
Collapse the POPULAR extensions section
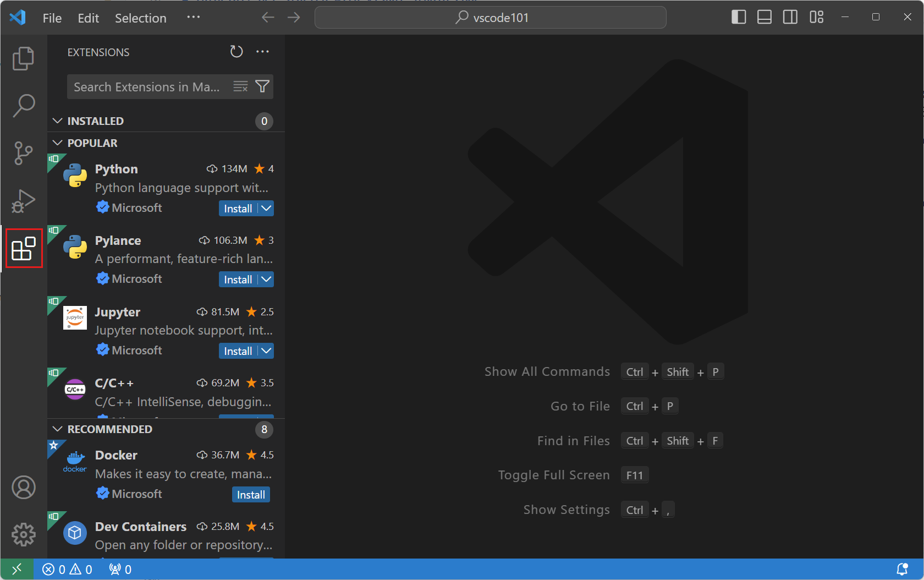(x=58, y=143)
